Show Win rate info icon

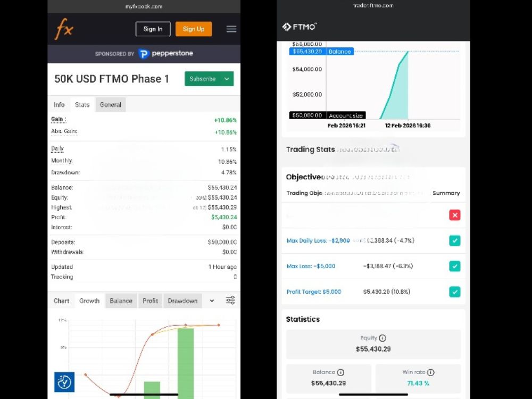[x=430, y=372]
